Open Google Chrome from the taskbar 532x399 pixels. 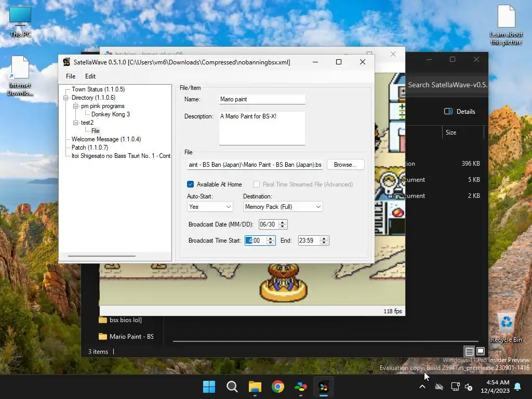point(278,387)
